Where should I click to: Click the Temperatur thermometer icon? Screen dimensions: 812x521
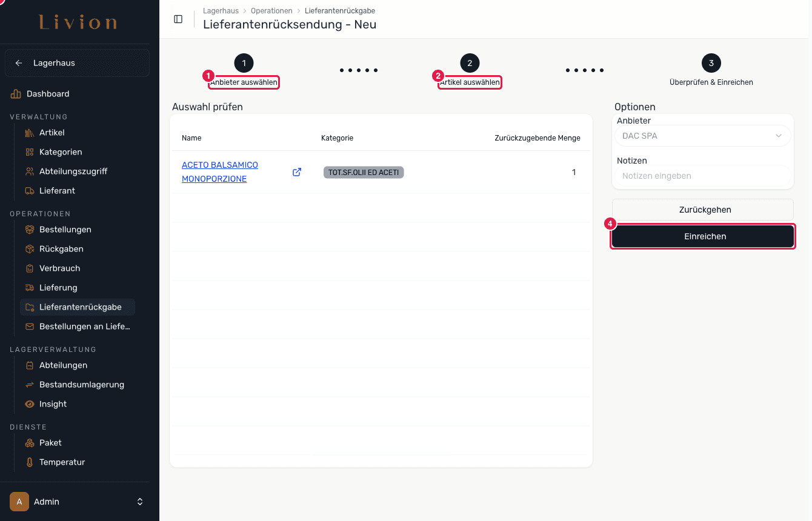coord(30,462)
